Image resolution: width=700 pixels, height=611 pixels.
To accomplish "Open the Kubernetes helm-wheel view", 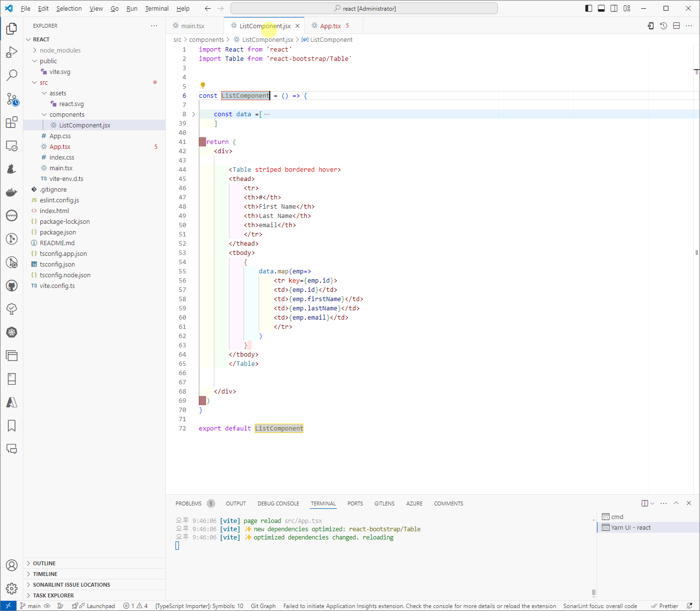I will [12, 332].
